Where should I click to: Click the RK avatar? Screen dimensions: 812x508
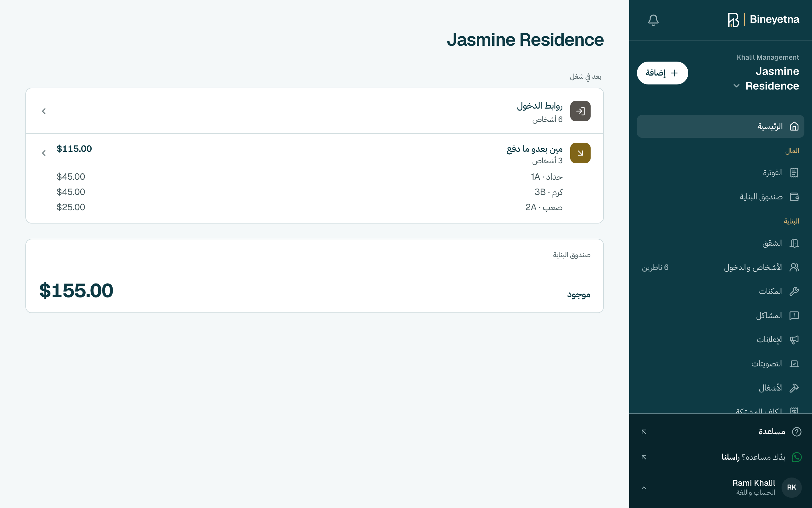[791, 487]
